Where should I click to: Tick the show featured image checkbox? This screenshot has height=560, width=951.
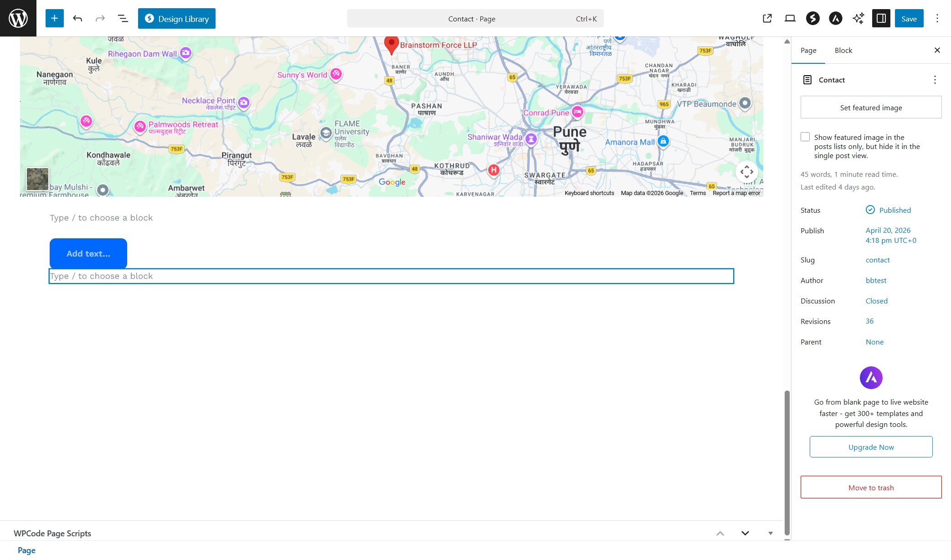[x=805, y=137]
